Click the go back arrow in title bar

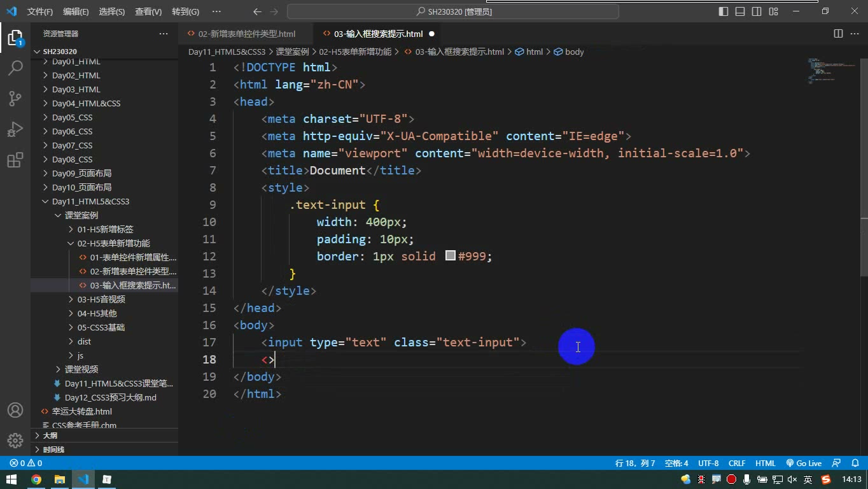tap(257, 11)
